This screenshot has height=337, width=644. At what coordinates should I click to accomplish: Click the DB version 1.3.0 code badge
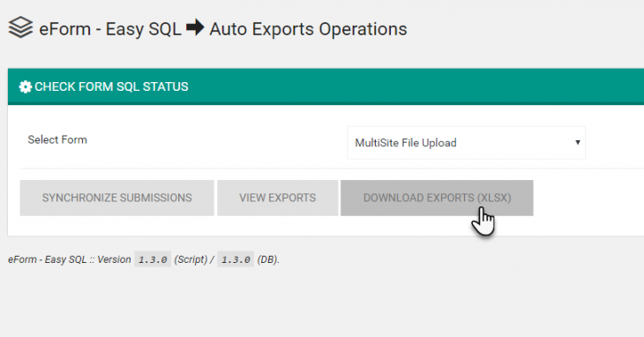point(236,259)
